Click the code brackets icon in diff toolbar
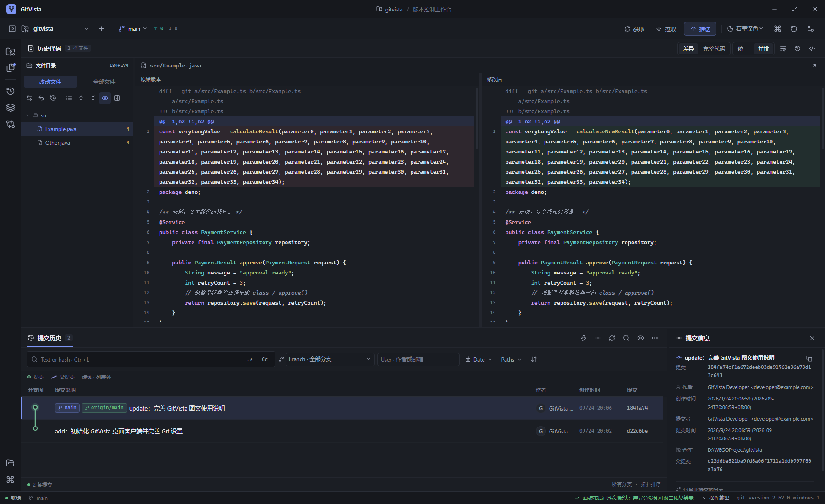 point(812,49)
